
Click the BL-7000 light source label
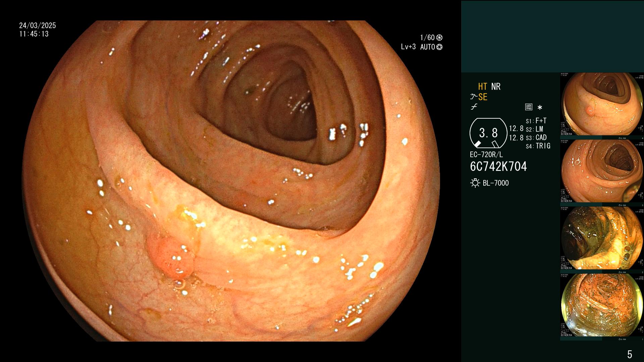(x=496, y=183)
